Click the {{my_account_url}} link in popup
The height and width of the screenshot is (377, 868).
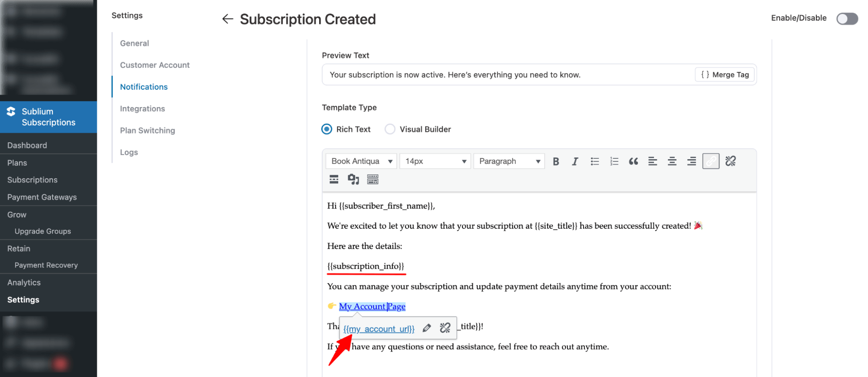(x=379, y=329)
